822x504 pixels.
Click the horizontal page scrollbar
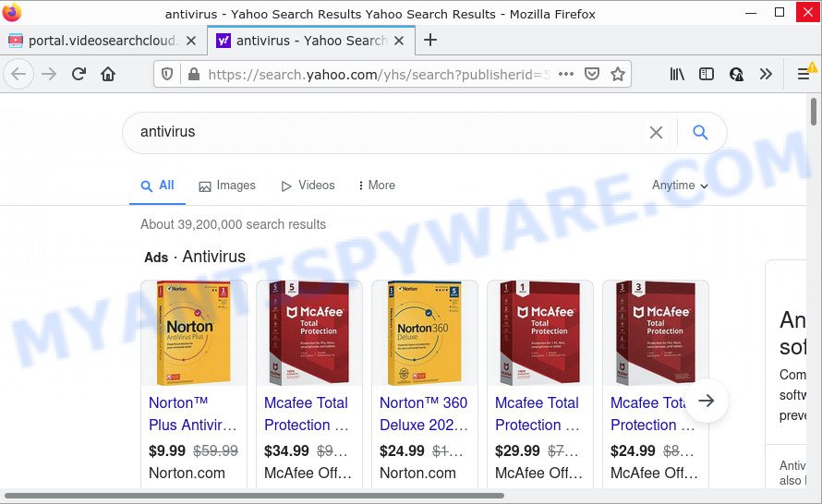(x=254, y=496)
